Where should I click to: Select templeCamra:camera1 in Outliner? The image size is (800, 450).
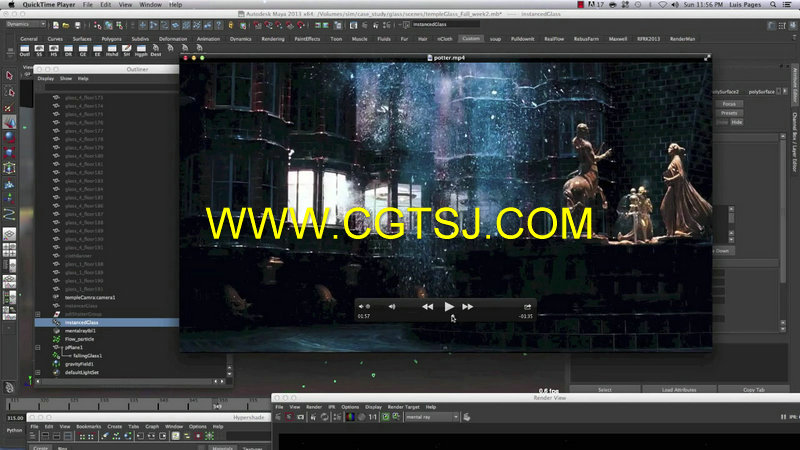point(90,297)
